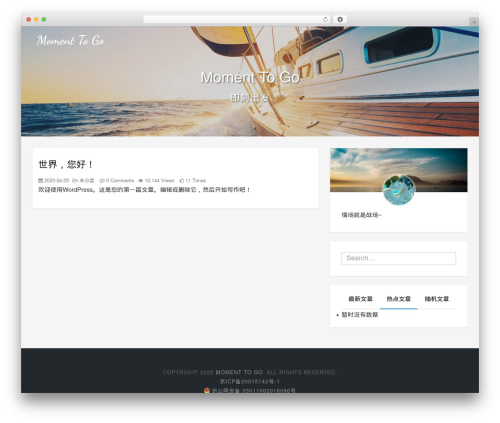This screenshot has height=423, width=500.
Task: Click the large Moment To Go banner title
Action: [250, 77]
